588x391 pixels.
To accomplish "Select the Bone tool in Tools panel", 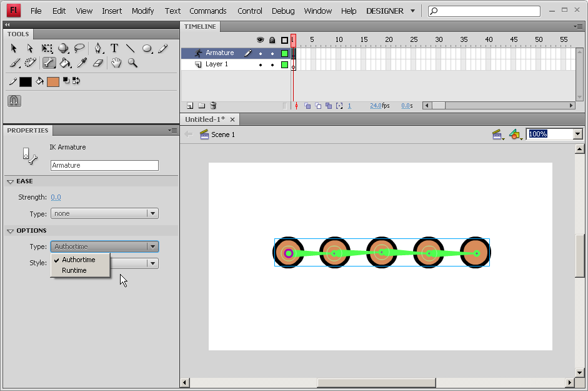I will (x=49, y=63).
